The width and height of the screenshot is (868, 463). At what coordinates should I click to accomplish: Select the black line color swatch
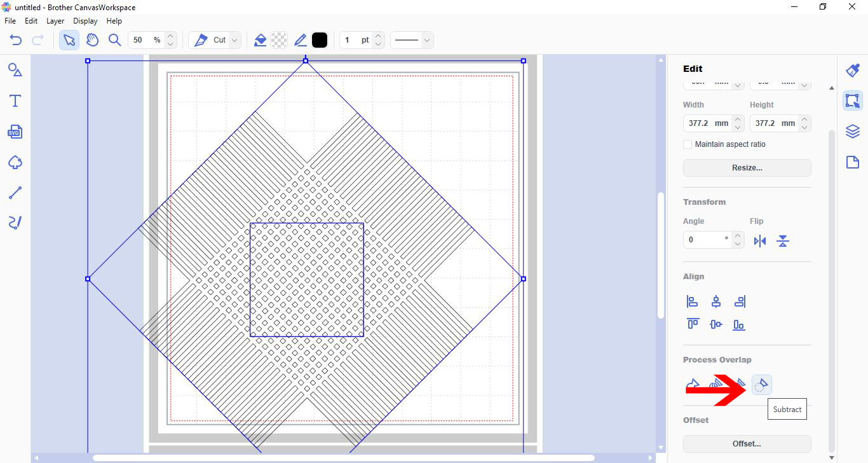(x=320, y=40)
